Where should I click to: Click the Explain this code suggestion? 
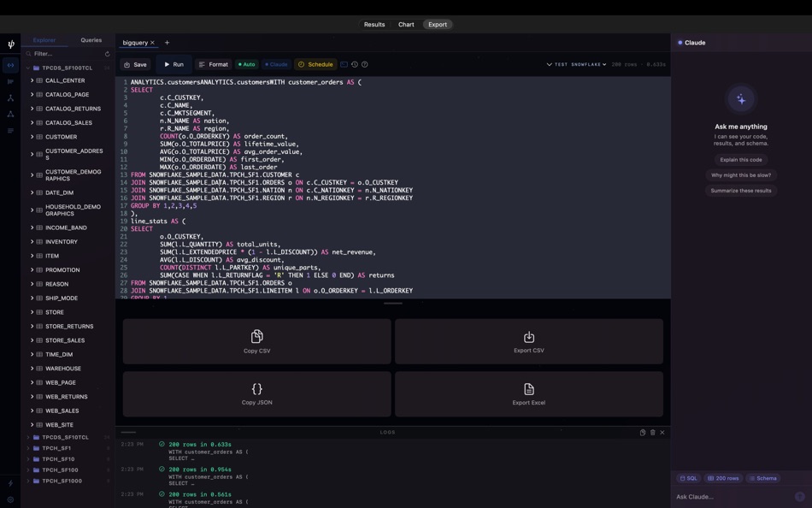pos(740,159)
